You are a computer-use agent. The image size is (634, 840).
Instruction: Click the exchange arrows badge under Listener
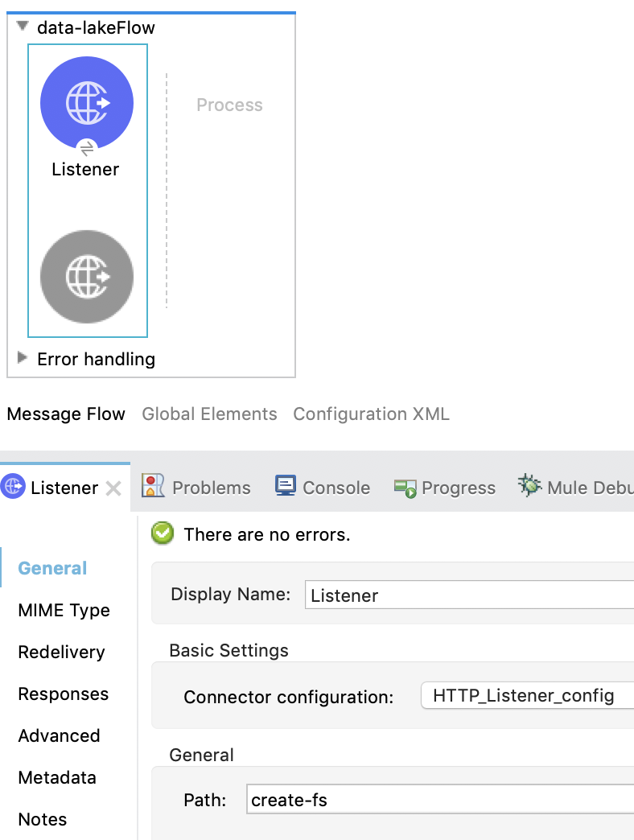tap(87, 147)
